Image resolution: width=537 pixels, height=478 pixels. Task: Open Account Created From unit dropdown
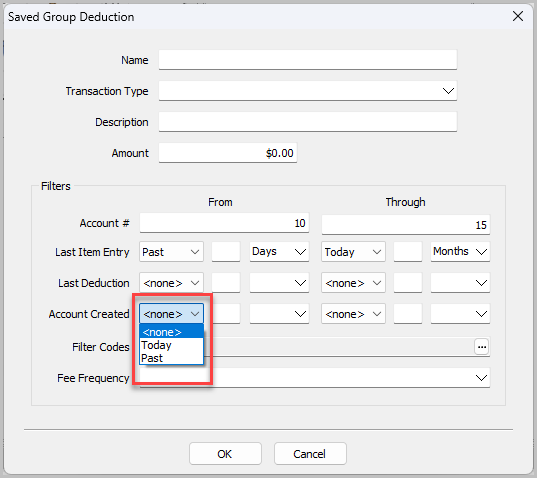(x=279, y=314)
